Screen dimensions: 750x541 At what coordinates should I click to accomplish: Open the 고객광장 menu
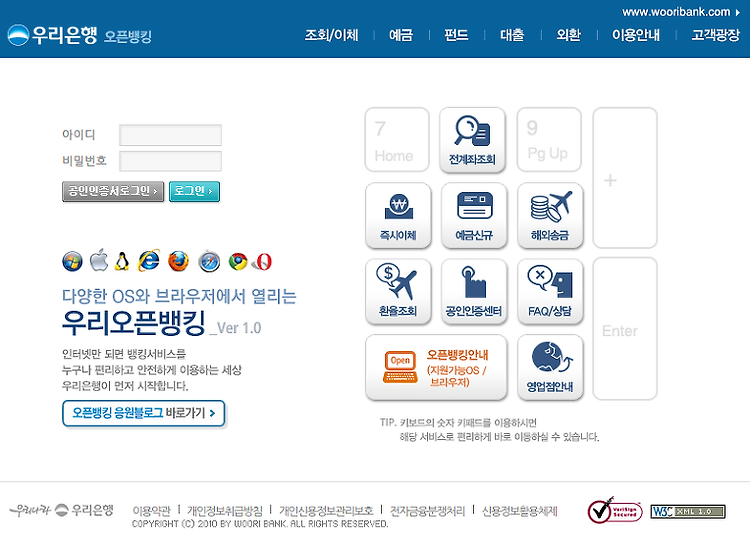716,35
